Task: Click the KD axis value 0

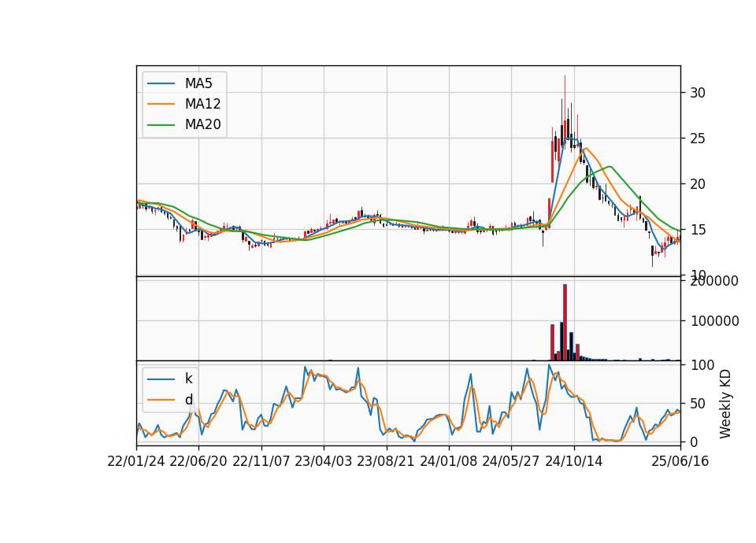Action: [x=695, y=441]
